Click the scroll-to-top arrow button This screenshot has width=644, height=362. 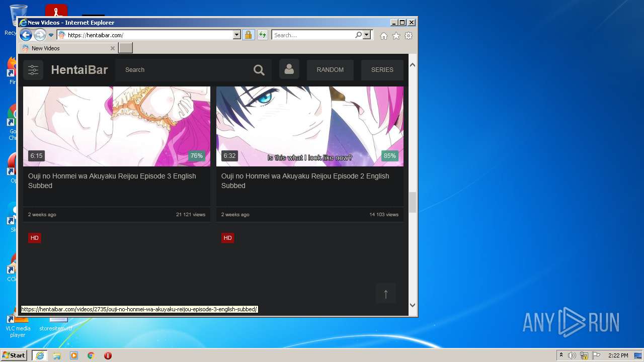[386, 294]
